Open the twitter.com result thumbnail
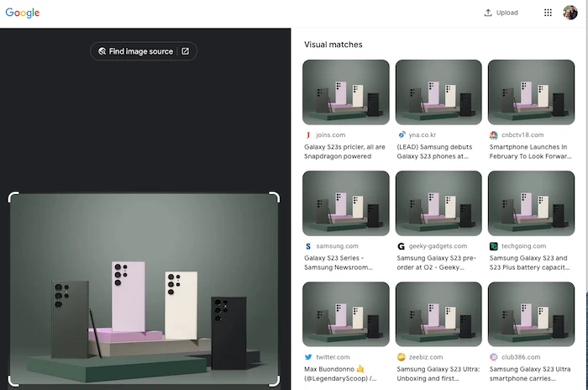 (346, 314)
